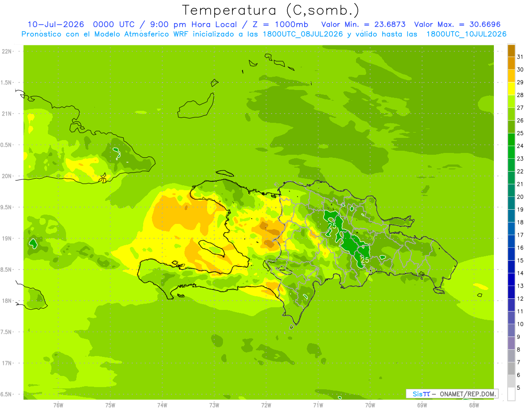Click the 5 label on the color scale
The height and width of the screenshot is (411, 532).
[519, 388]
